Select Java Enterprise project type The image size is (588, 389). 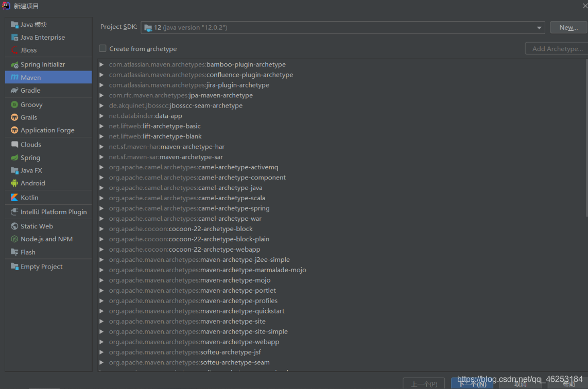tap(48, 38)
